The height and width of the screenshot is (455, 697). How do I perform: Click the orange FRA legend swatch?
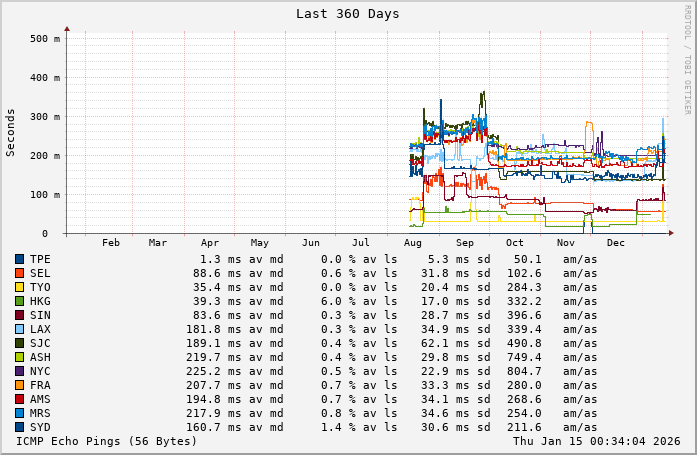[19, 385]
